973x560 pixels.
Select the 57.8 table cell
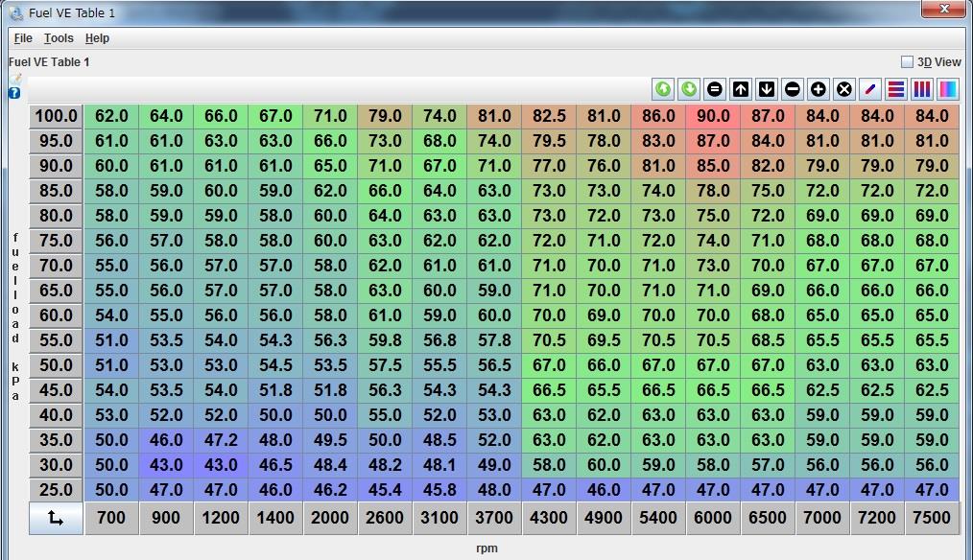tap(494, 340)
